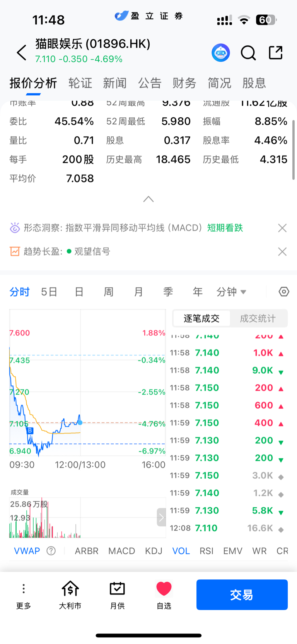Switch to the 简况 tab

coord(219,83)
